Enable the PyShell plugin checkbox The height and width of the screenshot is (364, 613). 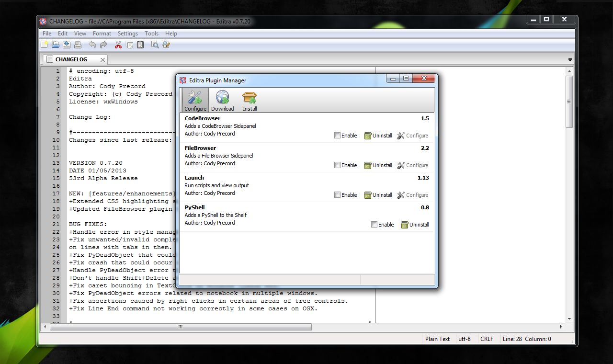tap(374, 225)
